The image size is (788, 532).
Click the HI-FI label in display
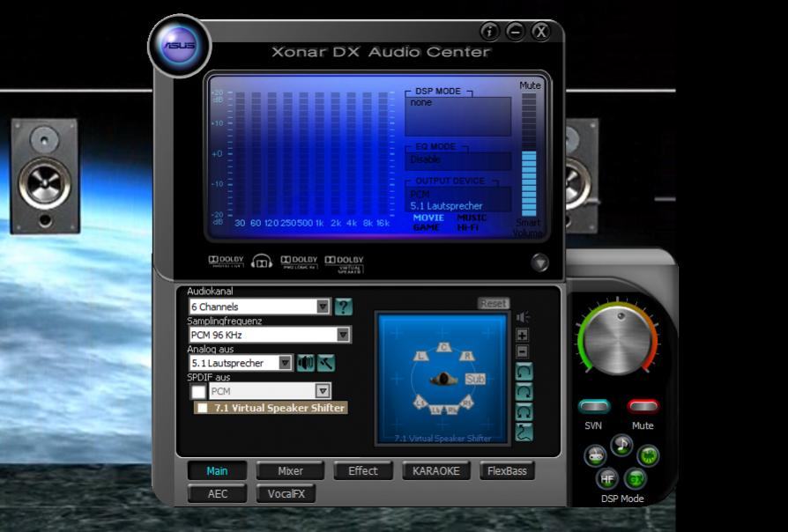click(468, 227)
